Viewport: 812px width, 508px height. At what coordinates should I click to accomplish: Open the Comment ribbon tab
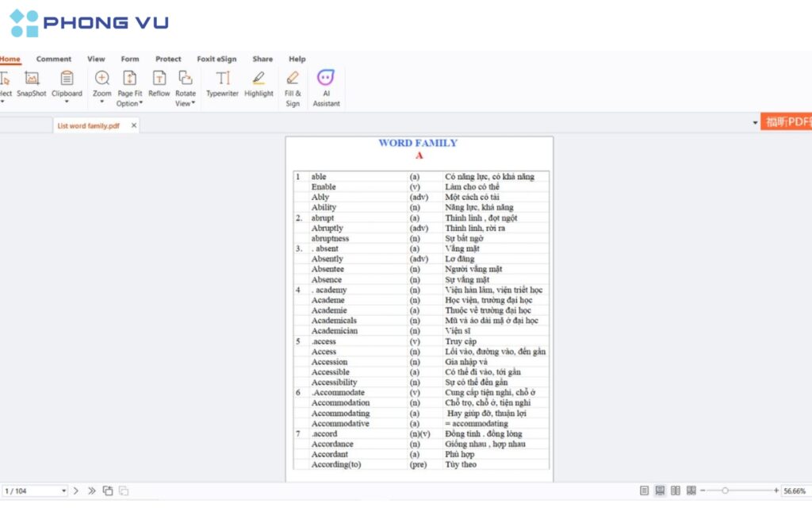tap(54, 59)
